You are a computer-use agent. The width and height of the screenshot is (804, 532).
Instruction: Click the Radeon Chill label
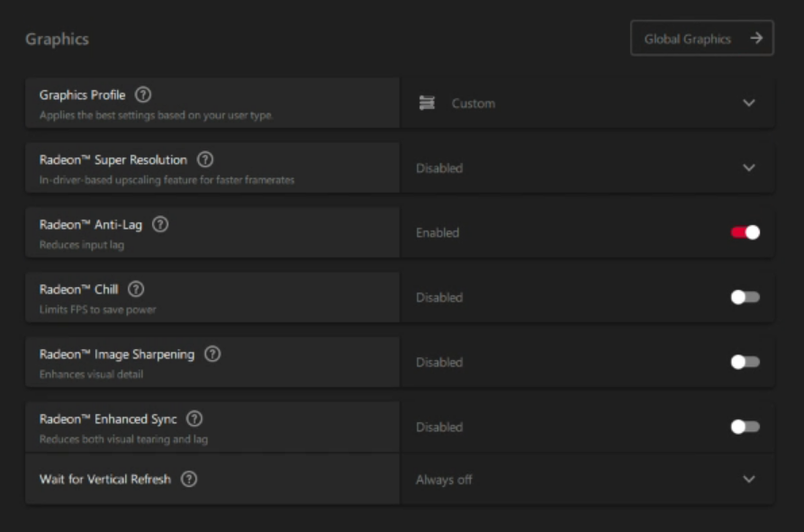78,290
